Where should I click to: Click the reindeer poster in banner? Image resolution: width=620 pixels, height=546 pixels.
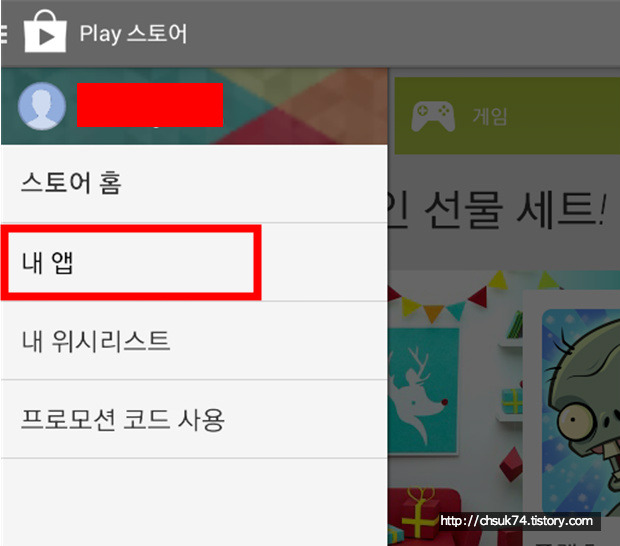tap(424, 390)
